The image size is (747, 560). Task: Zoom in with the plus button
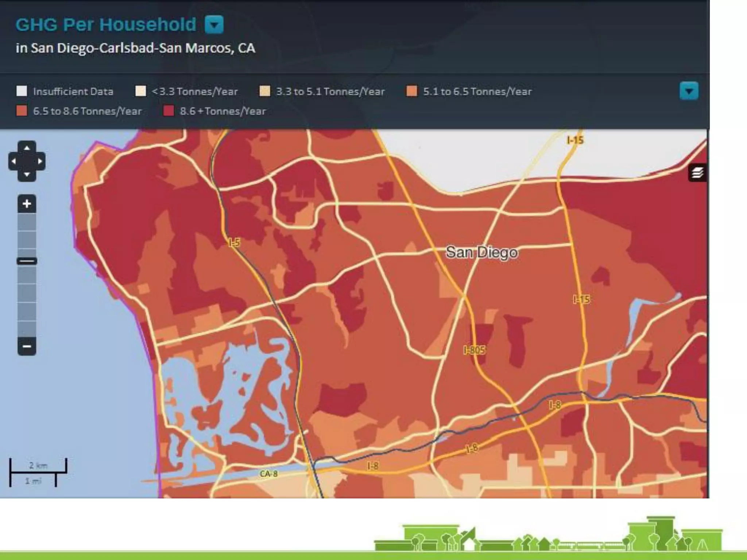pos(27,204)
